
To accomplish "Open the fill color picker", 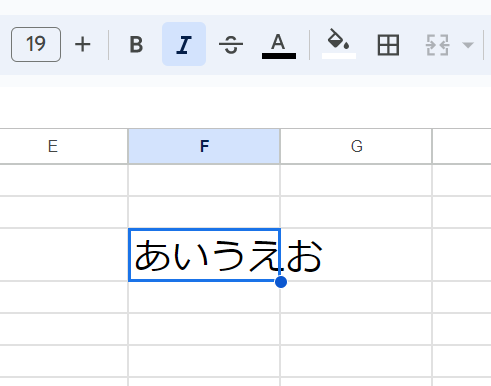I will coord(339,44).
